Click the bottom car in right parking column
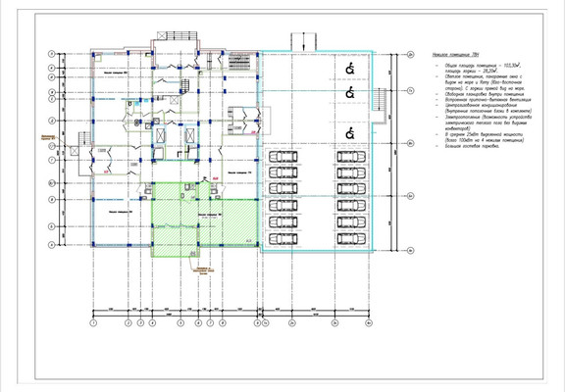The height and width of the screenshot is (392, 565). [x=351, y=239]
